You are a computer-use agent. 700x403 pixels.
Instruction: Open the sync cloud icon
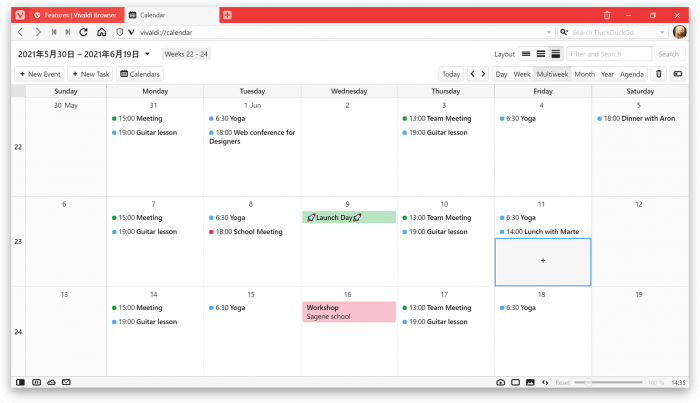(x=51, y=382)
